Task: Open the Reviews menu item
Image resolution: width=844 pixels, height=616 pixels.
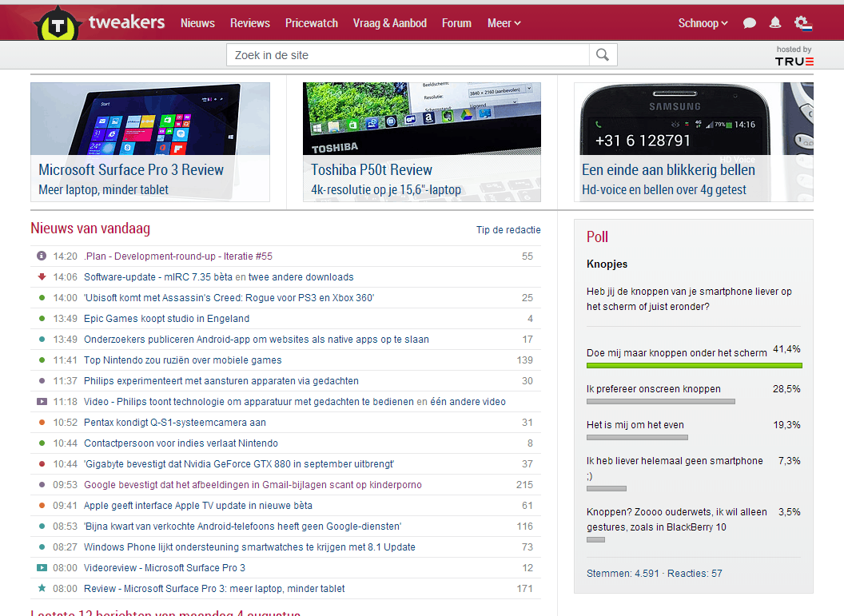Action: point(249,23)
